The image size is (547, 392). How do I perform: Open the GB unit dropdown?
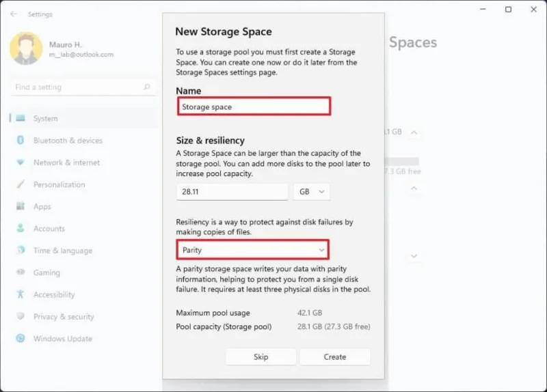click(x=312, y=192)
